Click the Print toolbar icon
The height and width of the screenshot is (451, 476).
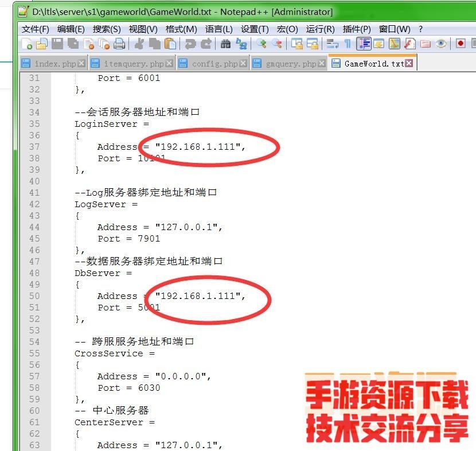pyautogui.click(x=119, y=44)
